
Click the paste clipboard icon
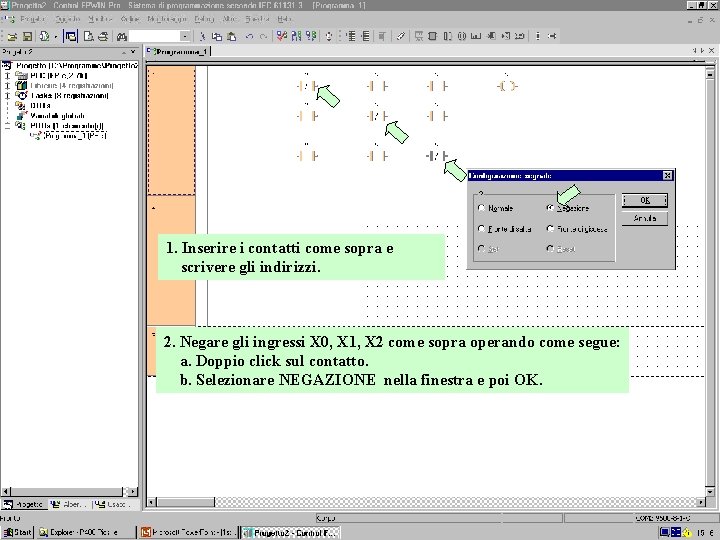coord(232,36)
